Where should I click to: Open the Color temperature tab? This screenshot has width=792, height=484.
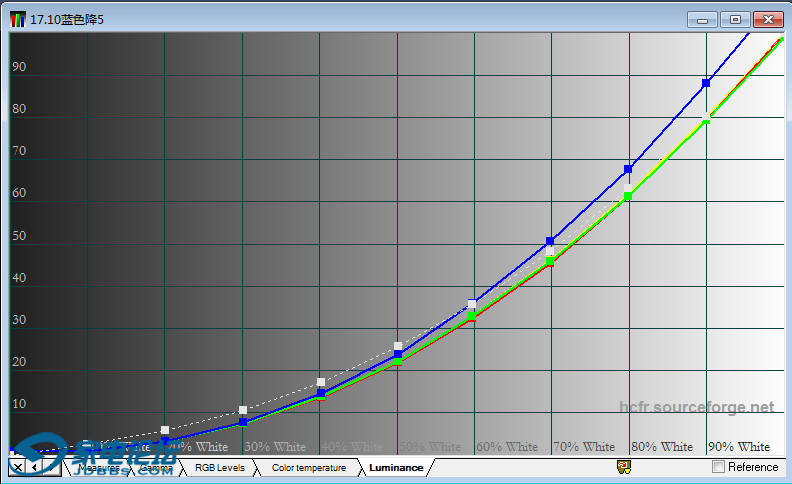308,468
